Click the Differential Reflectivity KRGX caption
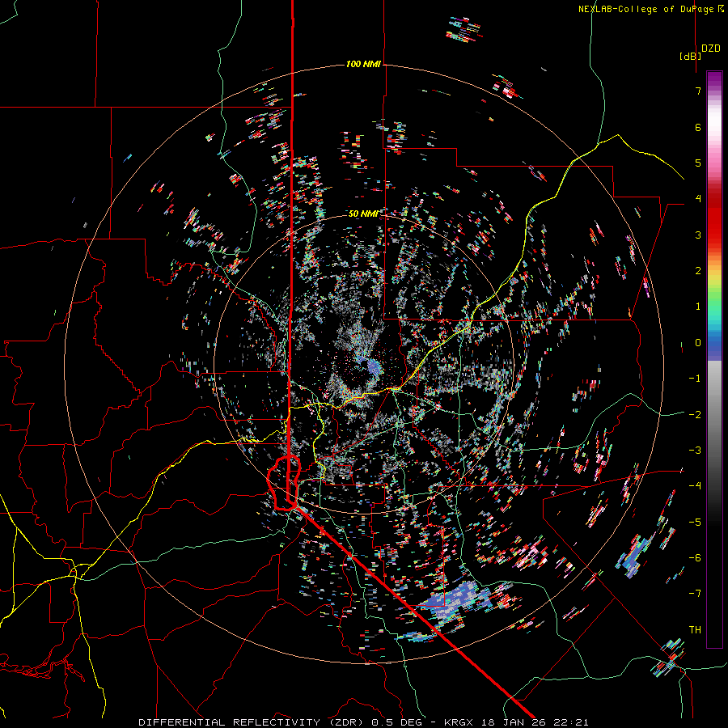Screen dimensions: 728x728 [363, 722]
